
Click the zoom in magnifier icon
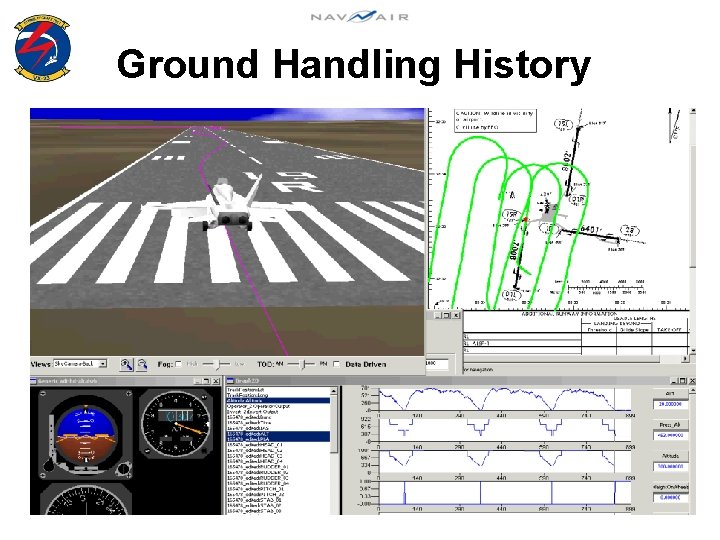(x=126, y=365)
